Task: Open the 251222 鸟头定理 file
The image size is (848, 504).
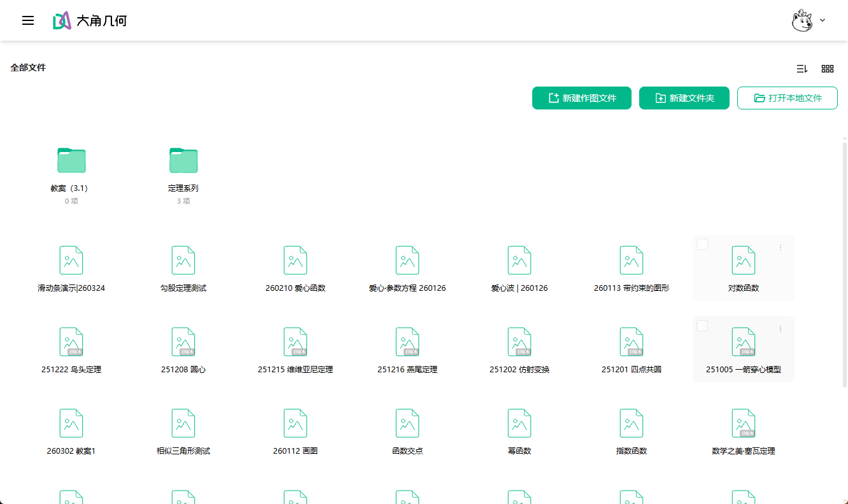Action: click(71, 342)
